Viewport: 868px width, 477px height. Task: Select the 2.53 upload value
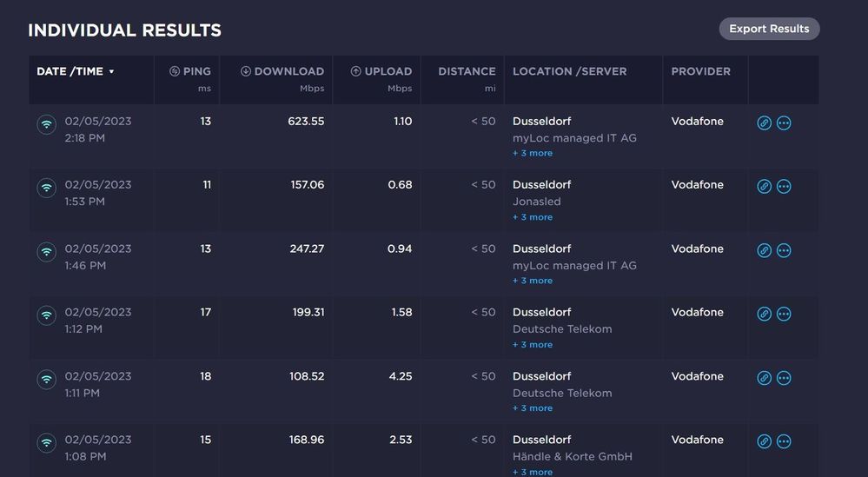tap(401, 440)
